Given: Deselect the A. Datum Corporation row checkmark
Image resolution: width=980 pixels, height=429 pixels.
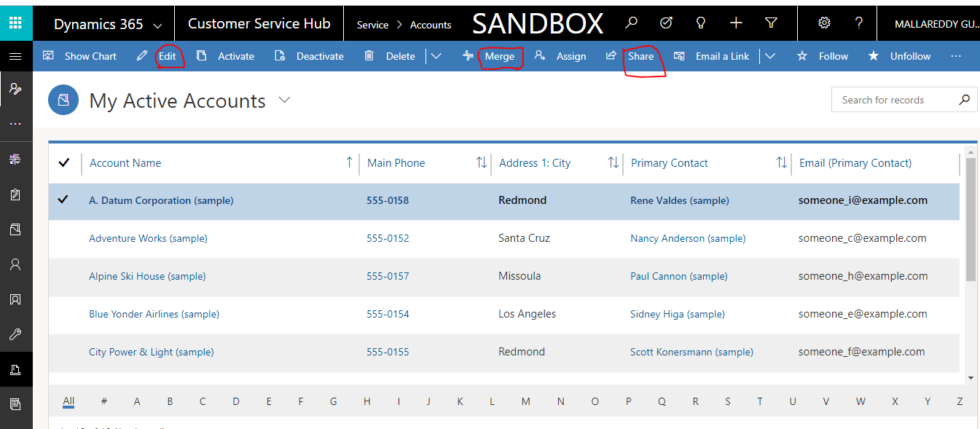Looking at the screenshot, I should click(x=63, y=200).
